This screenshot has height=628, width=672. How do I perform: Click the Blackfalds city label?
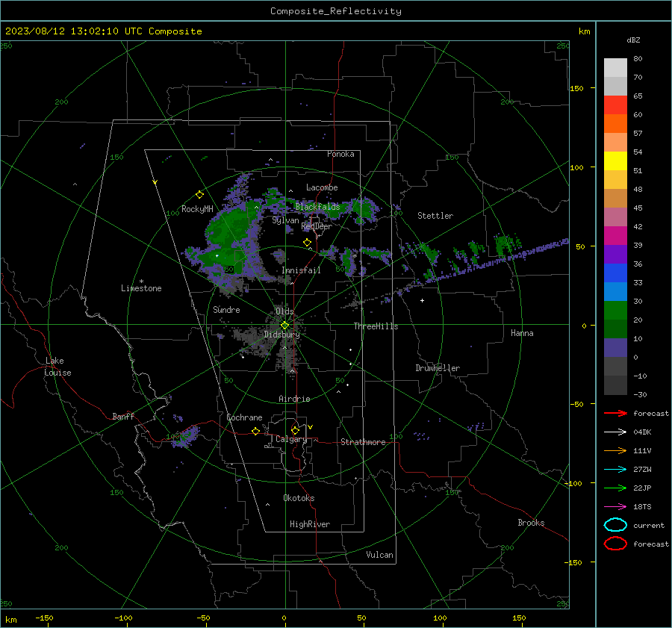coord(317,207)
